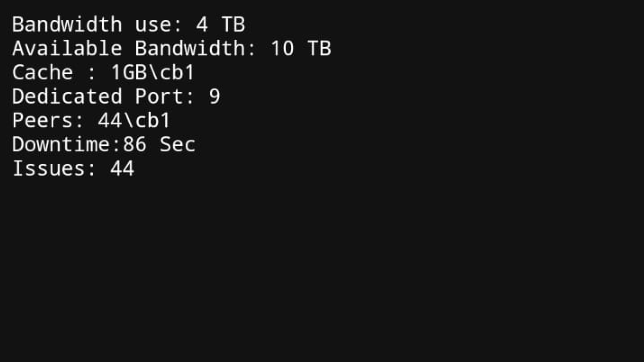644x362 pixels.
Task: Select the downtime value 86
Action: click(135, 144)
